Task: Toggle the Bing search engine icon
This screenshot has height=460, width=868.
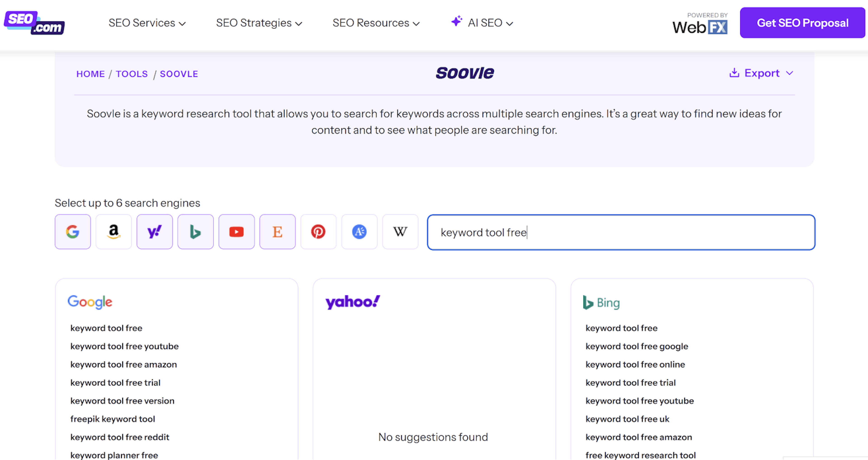Action: [x=196, y=232]
